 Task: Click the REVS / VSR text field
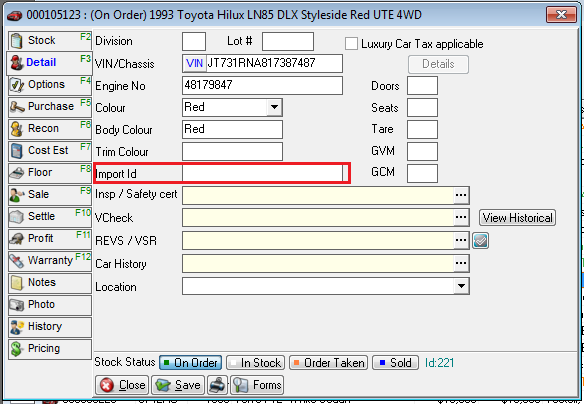(x=318, y=241)
